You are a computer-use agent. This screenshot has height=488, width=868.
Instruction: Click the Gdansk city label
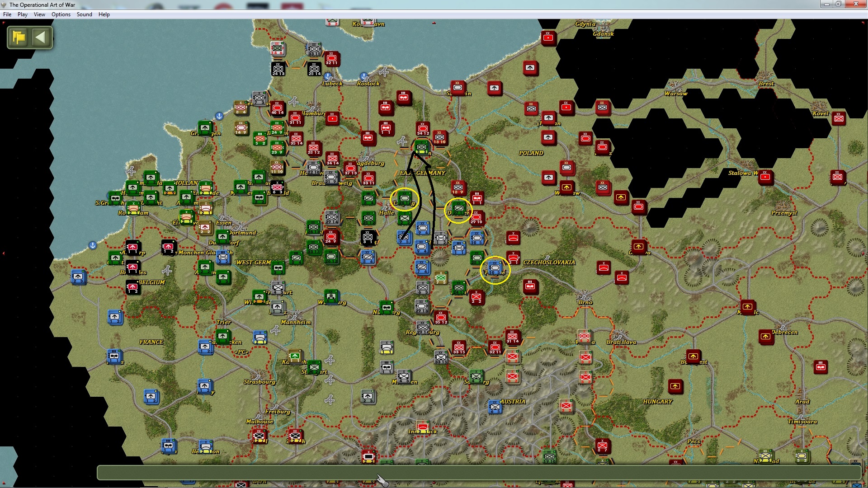[604, 34]
